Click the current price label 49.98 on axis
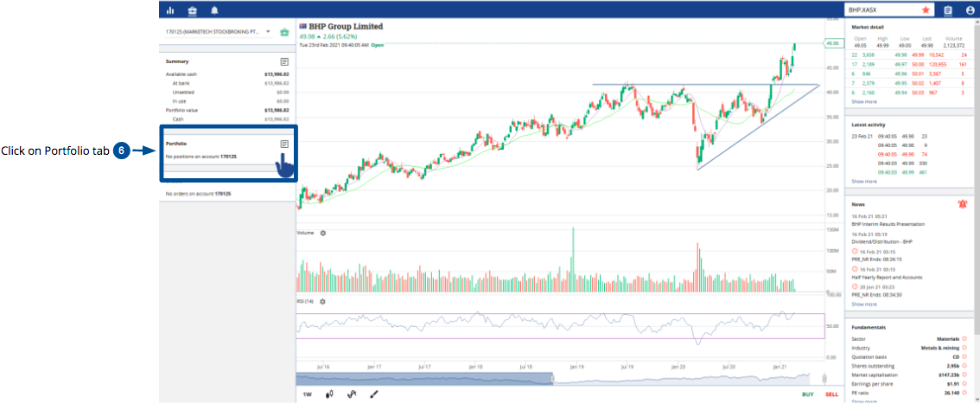 click(x=832, y=44)
